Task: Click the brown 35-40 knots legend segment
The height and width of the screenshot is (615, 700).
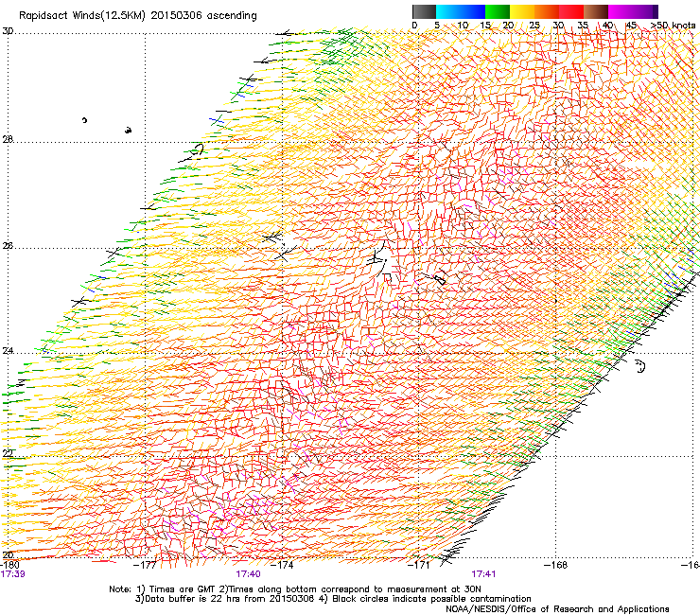Action: point(596,11)
